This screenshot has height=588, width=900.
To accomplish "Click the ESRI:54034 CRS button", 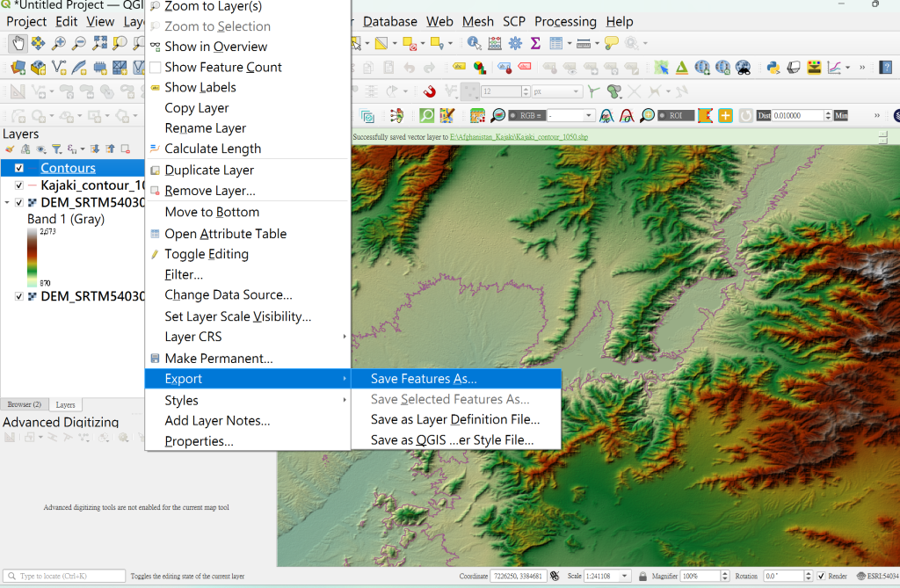I will tap(878, 576).
